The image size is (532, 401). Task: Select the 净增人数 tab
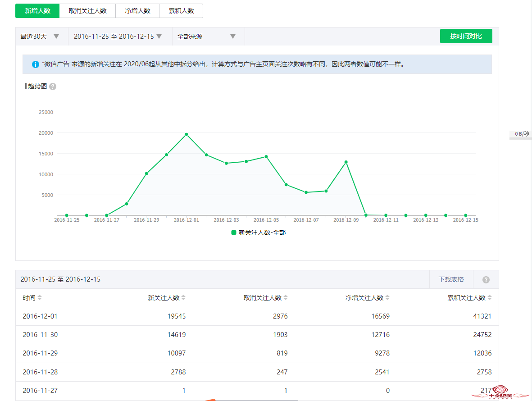coord(137,11)
